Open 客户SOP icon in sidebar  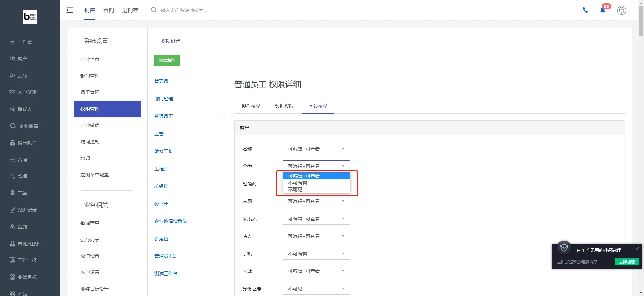pos(12,92)
